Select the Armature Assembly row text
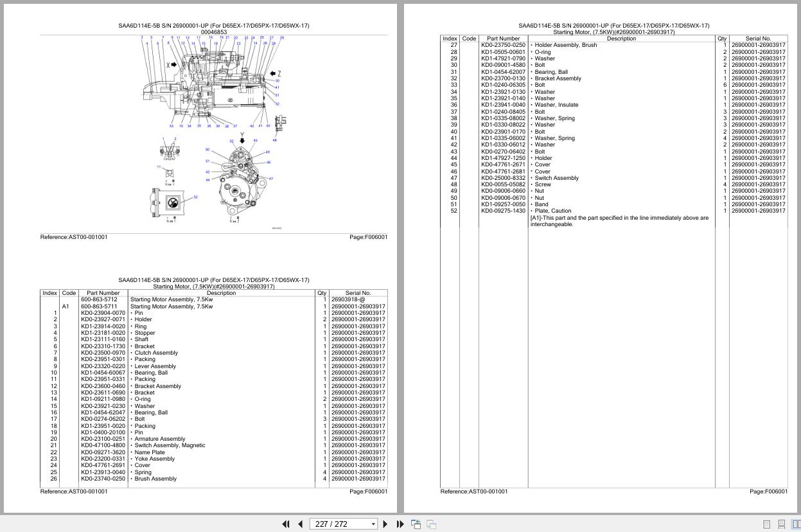The width and height of the screenshot is (801, 532). tap(160, 439)
